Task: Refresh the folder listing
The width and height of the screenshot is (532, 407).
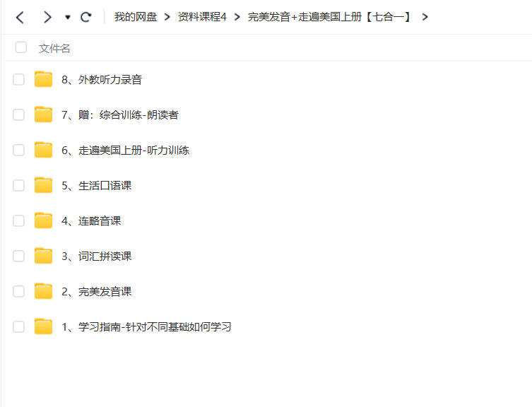Action: click(x=85, y=17)
